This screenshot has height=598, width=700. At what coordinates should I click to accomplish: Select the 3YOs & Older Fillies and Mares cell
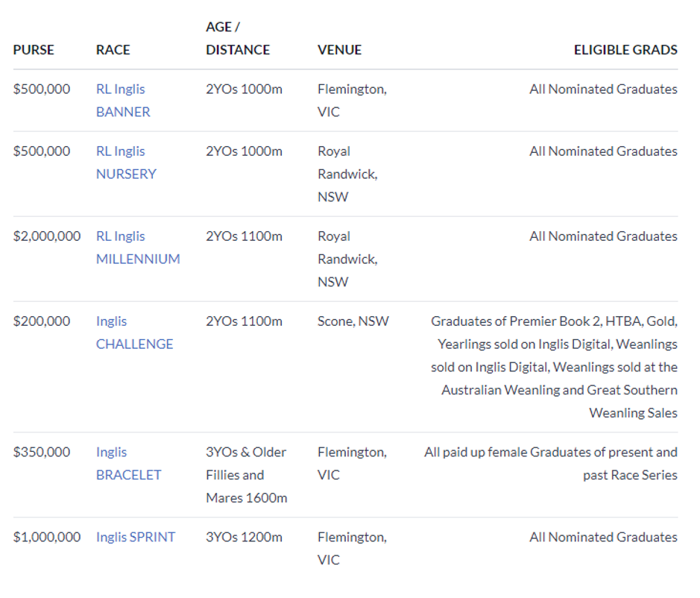click(x=246, y=474)
